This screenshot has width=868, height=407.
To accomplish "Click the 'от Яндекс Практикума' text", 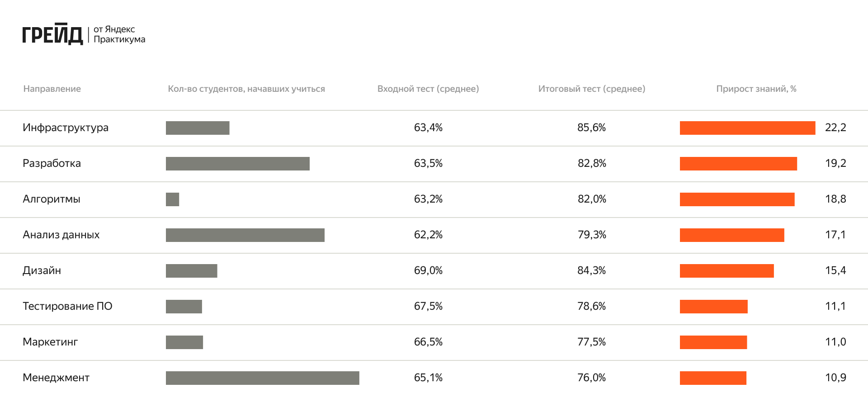I will 119,34.
